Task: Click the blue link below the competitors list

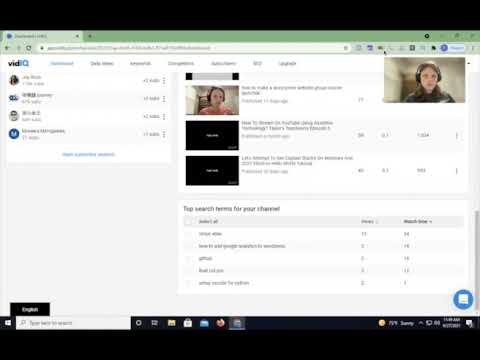Action: [88, 154]
